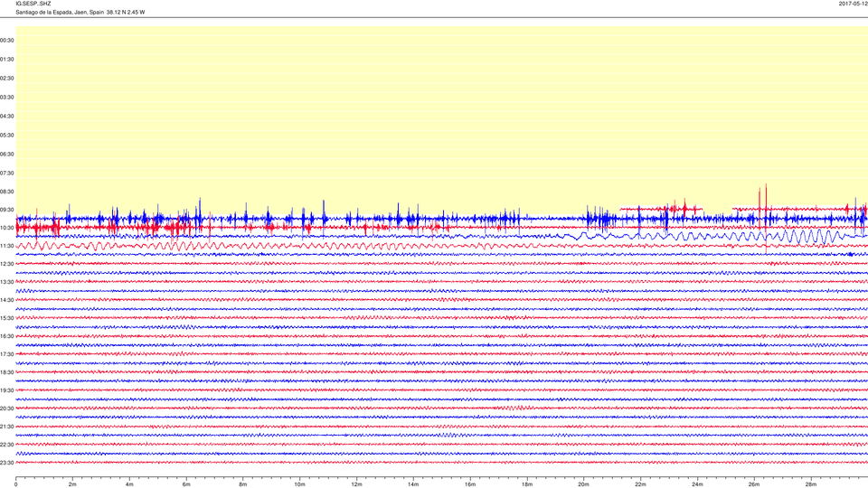Select the 13:30 time label
Image resolution: width=868 pixels, height=488 pixels.
pyautogui.click(x=7, y=282)
